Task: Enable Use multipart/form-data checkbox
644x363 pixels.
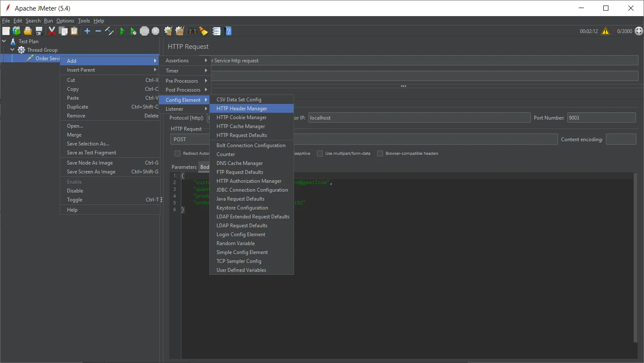Action: (x=320, y=154)
